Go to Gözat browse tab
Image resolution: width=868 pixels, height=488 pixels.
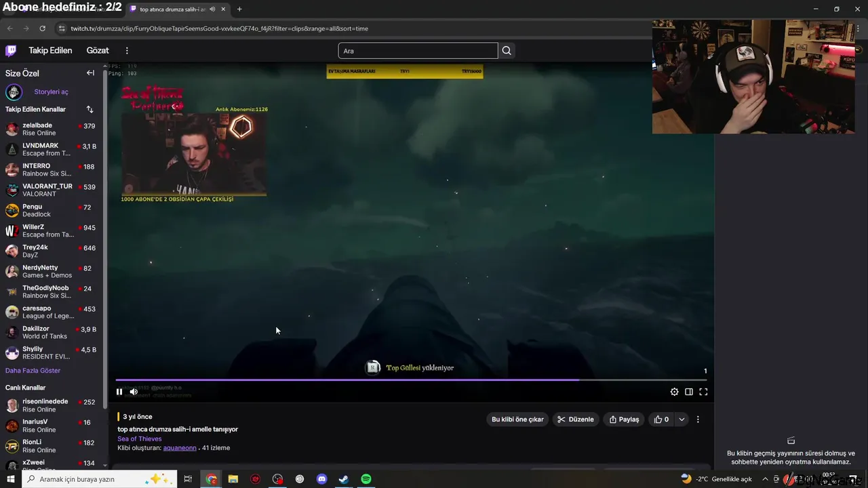[x=98, y=50]
